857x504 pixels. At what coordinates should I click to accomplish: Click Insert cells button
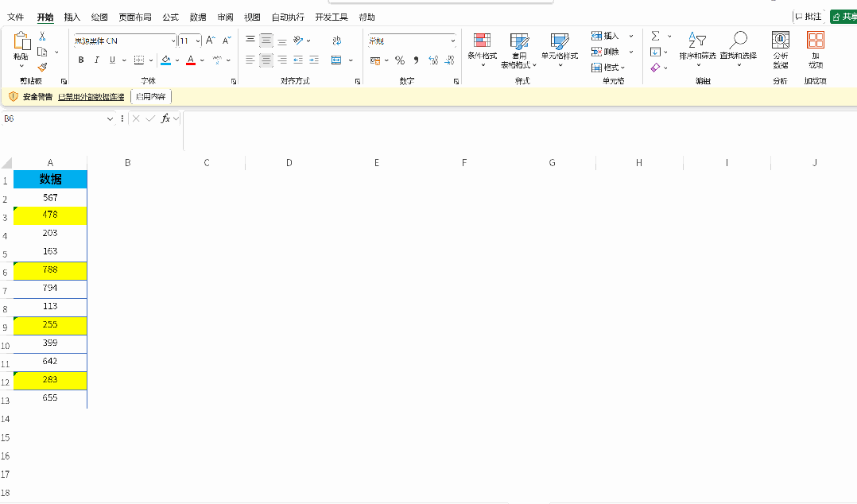606,36
